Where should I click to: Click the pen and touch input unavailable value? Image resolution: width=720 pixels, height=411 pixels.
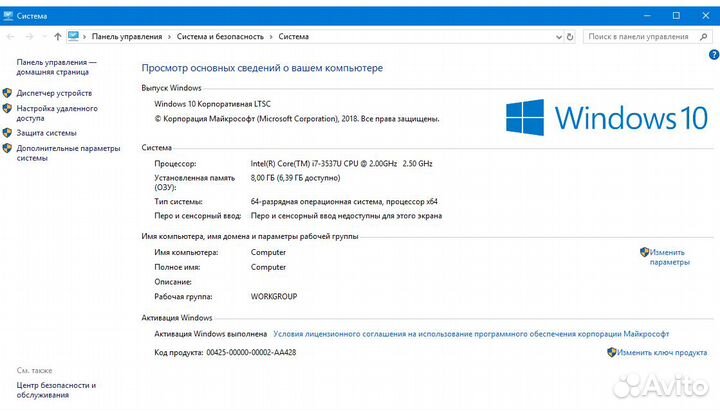click(346, 216)
